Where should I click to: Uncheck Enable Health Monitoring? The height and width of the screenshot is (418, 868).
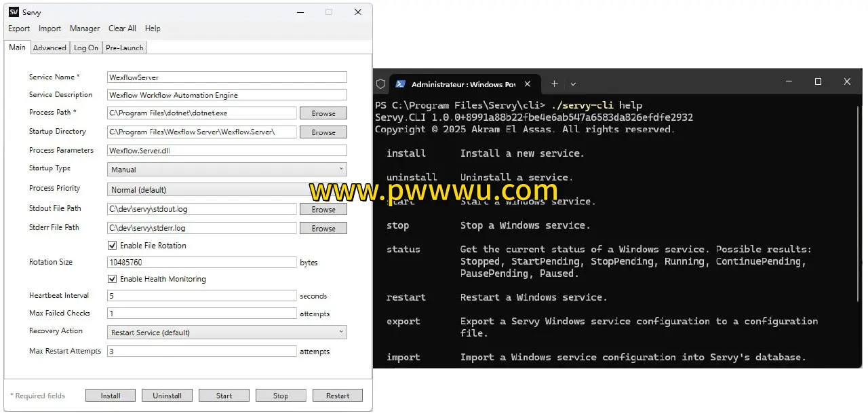113,279
